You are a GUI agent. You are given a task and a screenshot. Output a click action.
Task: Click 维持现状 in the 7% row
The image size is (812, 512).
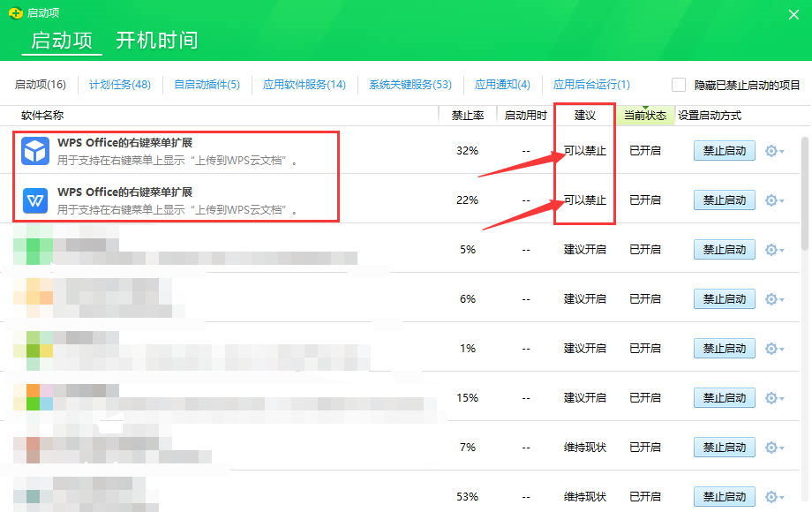pyautogui.click(x=584, y=448)
